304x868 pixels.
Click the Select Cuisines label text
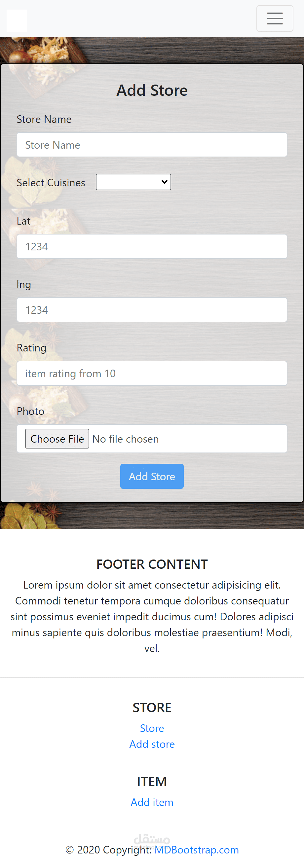[x=51, y=183]
